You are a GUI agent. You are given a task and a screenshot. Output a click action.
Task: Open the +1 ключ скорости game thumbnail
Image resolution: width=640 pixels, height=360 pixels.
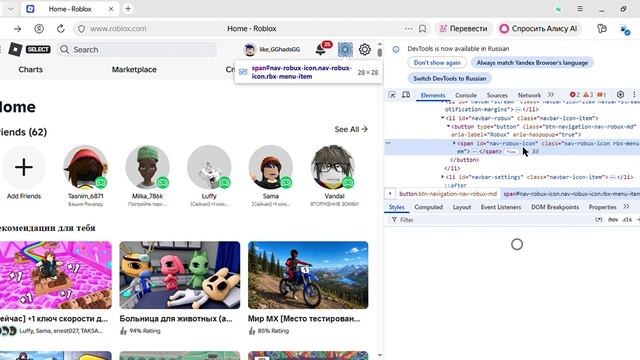tap(56, 275)
